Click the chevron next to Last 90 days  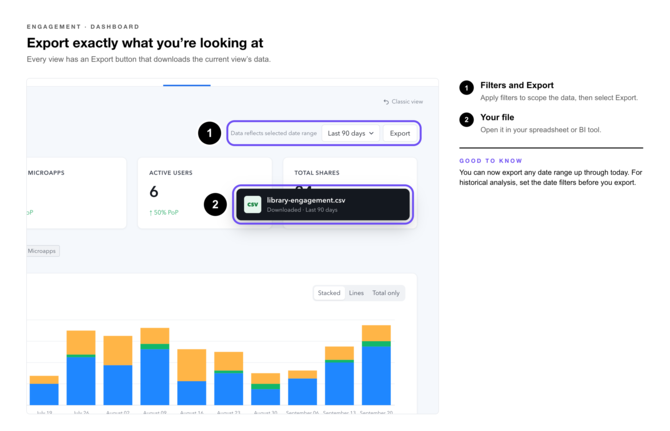pyautogui.click(x=371, y=133)
